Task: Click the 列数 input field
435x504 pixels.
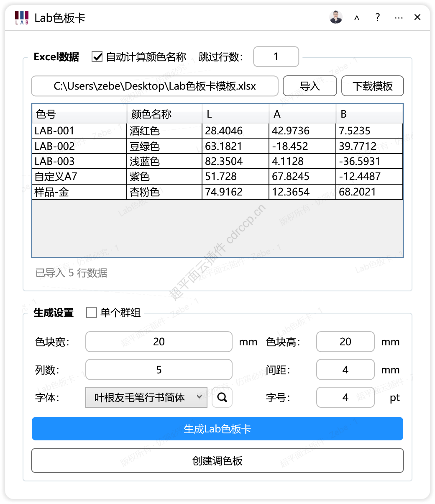Action: (x=159, y=370)
